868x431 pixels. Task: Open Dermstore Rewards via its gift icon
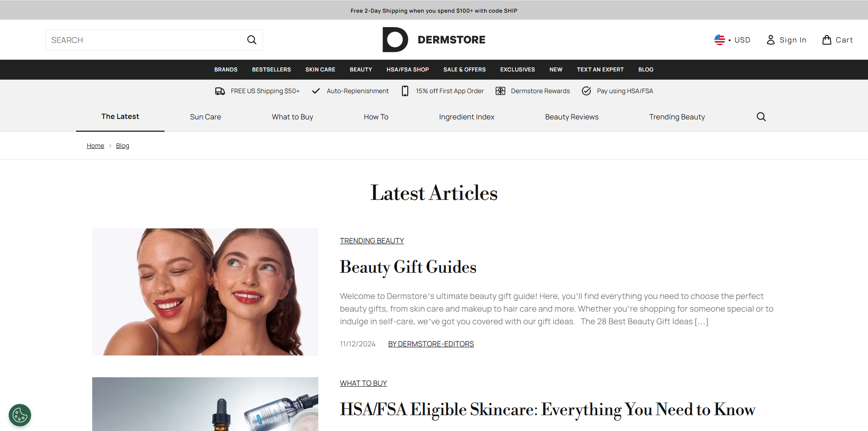[x=500, y=91]
